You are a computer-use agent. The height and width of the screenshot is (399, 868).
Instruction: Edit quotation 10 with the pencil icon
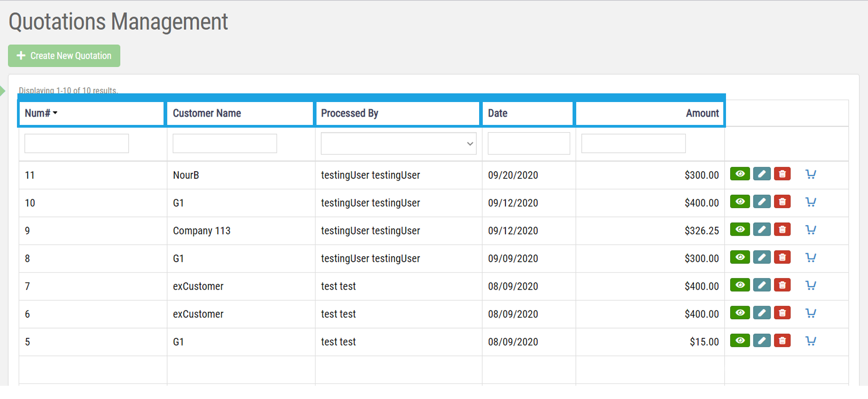click(x=761, y=202)
